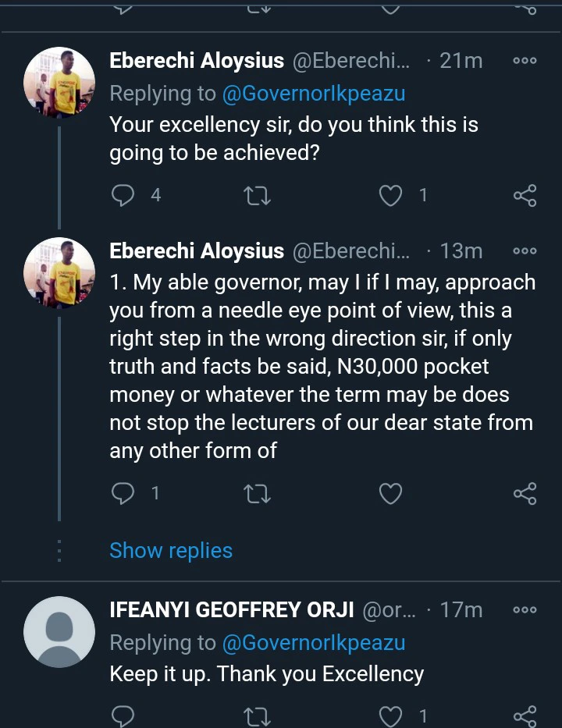Share the "My able governor" tweet
Screen dimensions: 562x728
tap(525, 493)
